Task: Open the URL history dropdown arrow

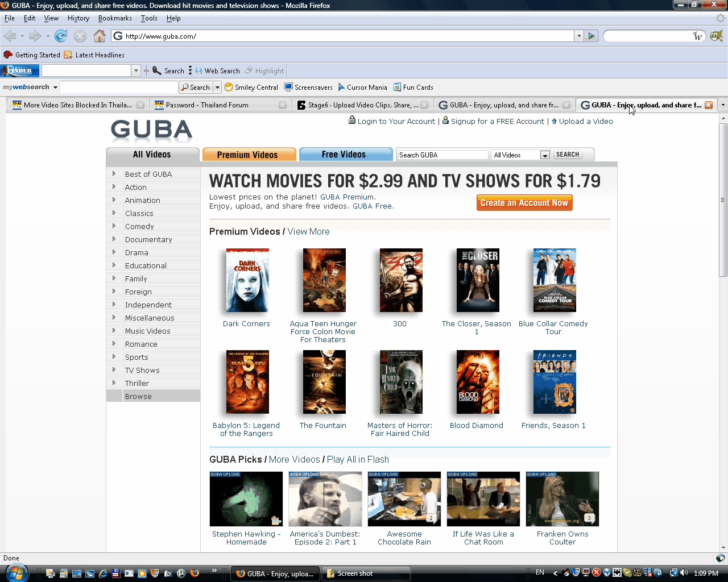Action: (x=579, y=36)
